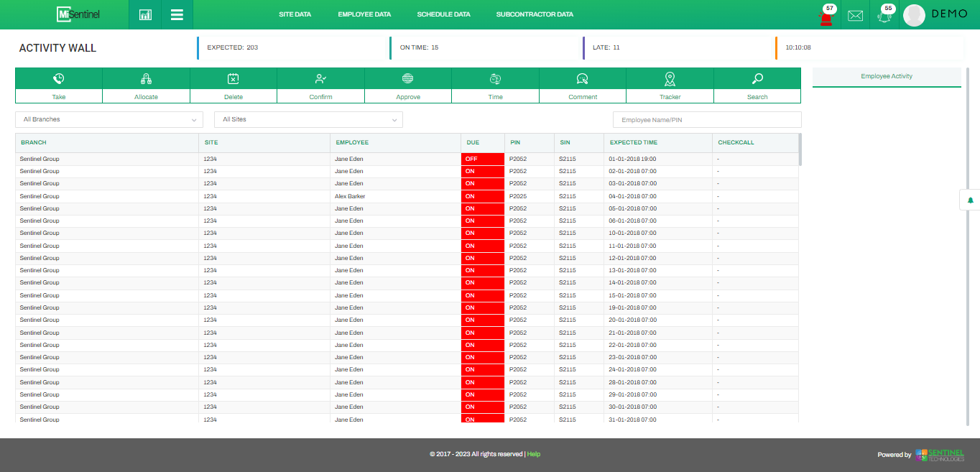Click the Approve icon
This screenshot has height=472, width=980.
pos(407,78)
